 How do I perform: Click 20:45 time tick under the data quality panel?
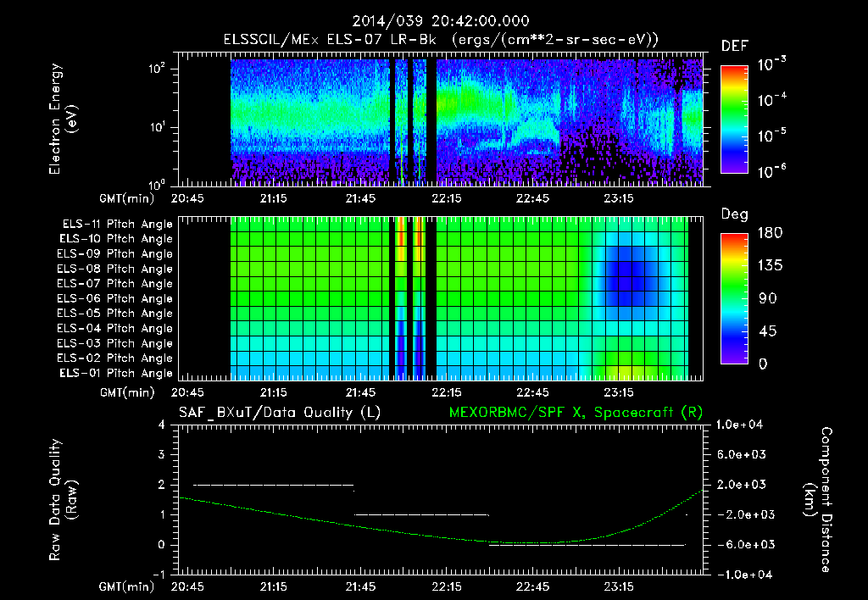pos(187,587)
